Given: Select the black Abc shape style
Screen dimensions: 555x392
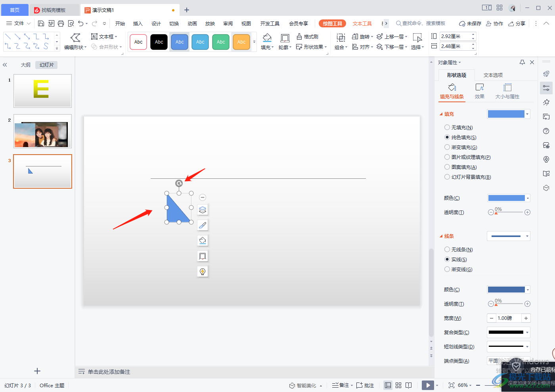Looking at the screenshot, I should point(159,42).
